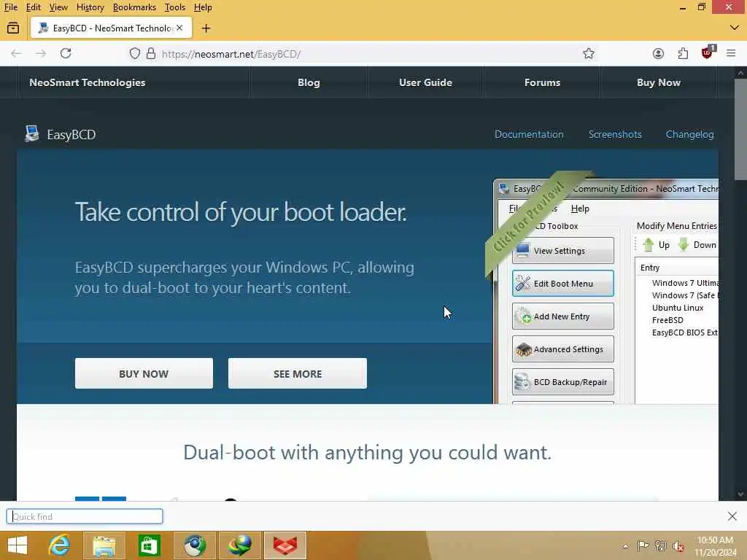Click Add New Entry in preview image
The height and width of the screenshot is (560, 747).
tap(562, 316)
